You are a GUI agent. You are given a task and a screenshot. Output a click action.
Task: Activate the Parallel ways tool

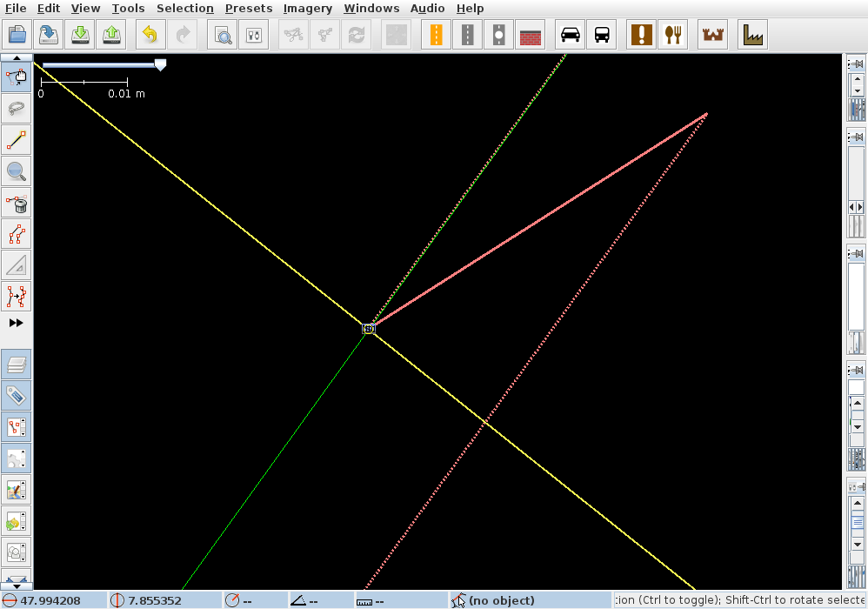tap(17, 234)
